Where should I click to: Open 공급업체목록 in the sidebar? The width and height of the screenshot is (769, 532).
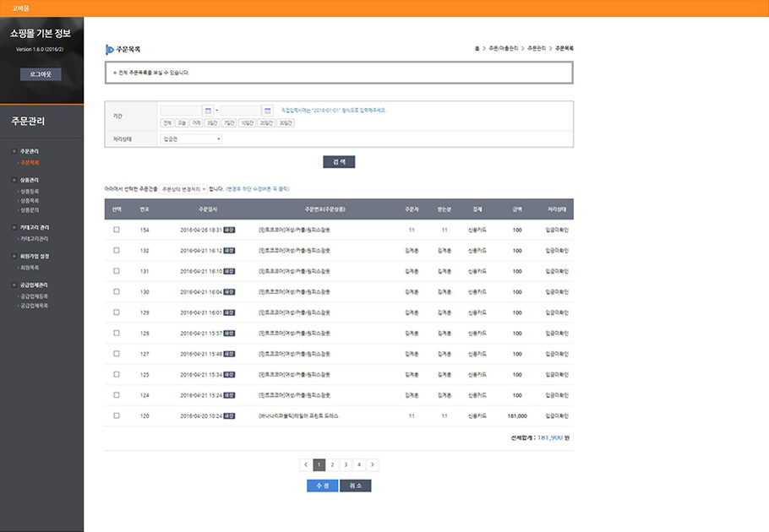34,306
